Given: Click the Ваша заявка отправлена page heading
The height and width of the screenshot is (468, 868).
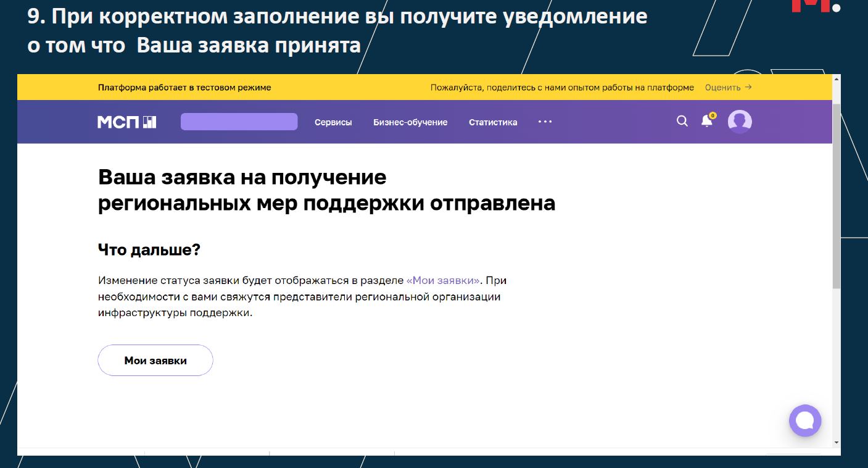Looking at the screenshot, I should (326, 190).
